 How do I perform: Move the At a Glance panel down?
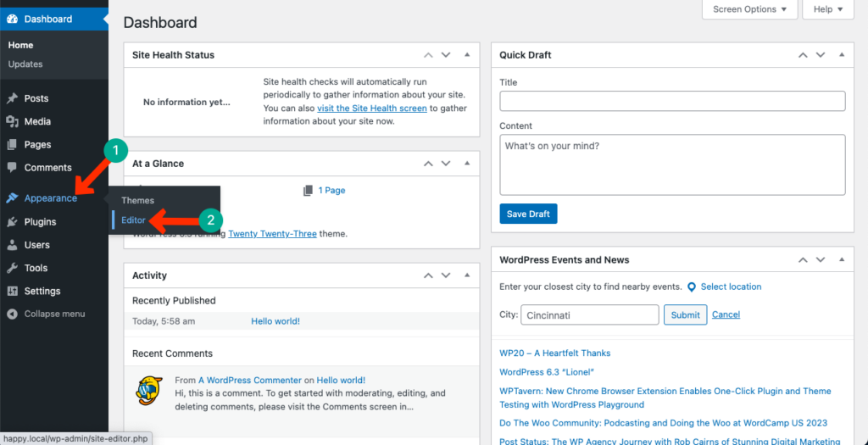click(446, 164)
